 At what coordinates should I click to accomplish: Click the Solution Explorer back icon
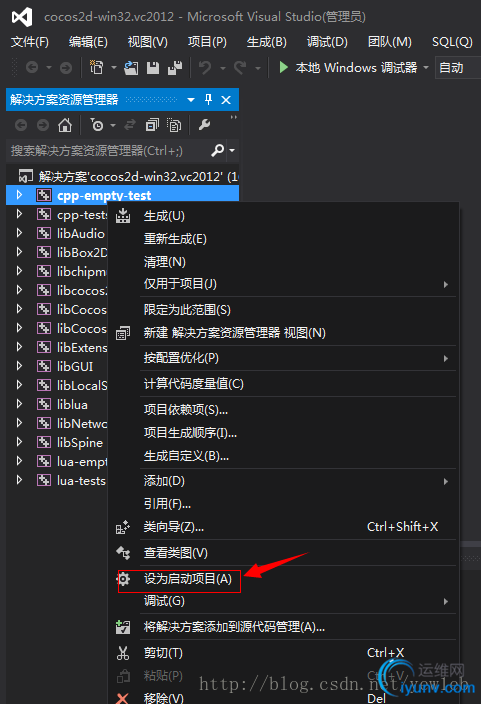click(x=21, y=125)
